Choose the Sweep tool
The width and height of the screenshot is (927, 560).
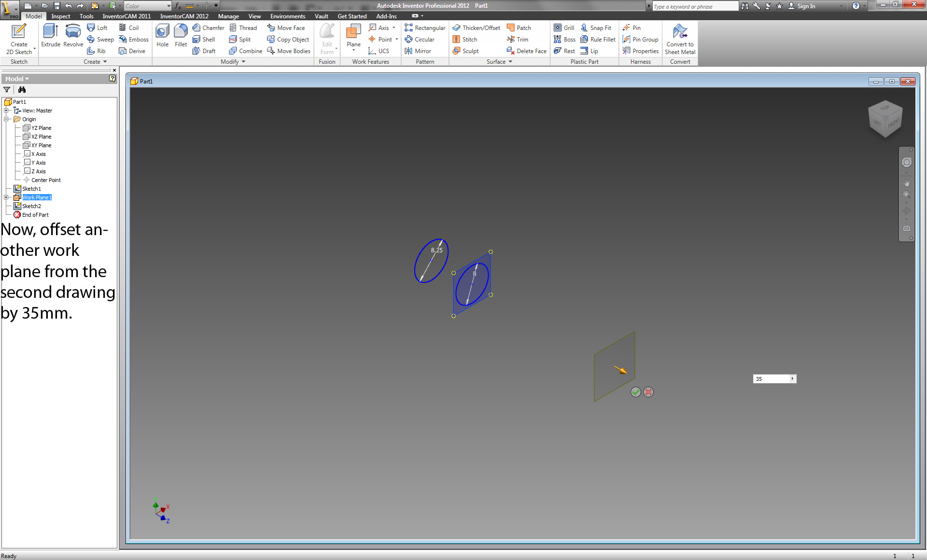pyautogui.click(x=100, y=40)
